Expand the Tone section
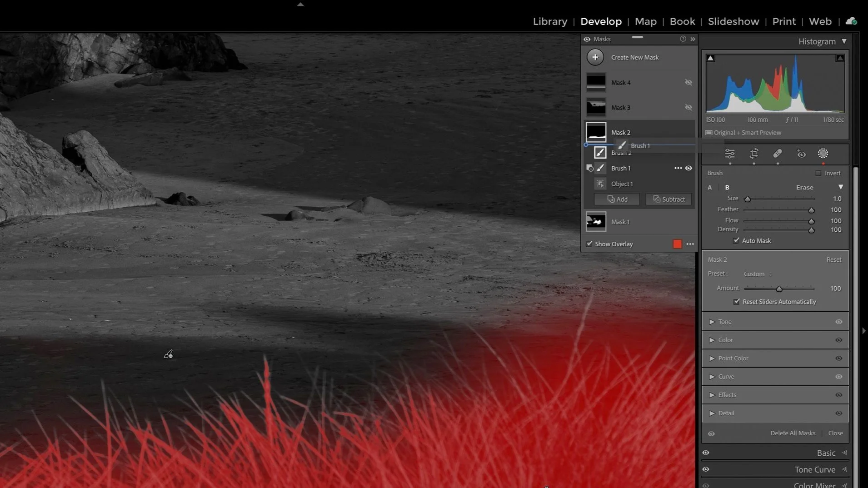Image resolution: width=868 pixels, height=488 pixels. (x=712, y=321)
